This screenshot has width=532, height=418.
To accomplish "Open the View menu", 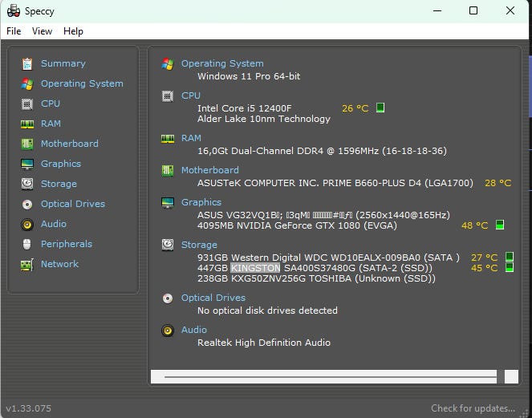I will tap(42, 31).
